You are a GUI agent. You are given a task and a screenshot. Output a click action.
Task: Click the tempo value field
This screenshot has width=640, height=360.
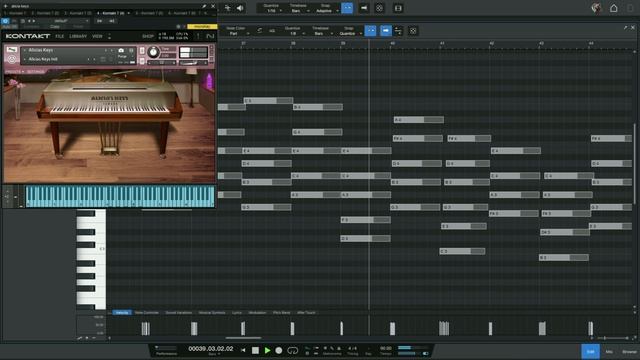pyautogui.click(x=386, y=349)
